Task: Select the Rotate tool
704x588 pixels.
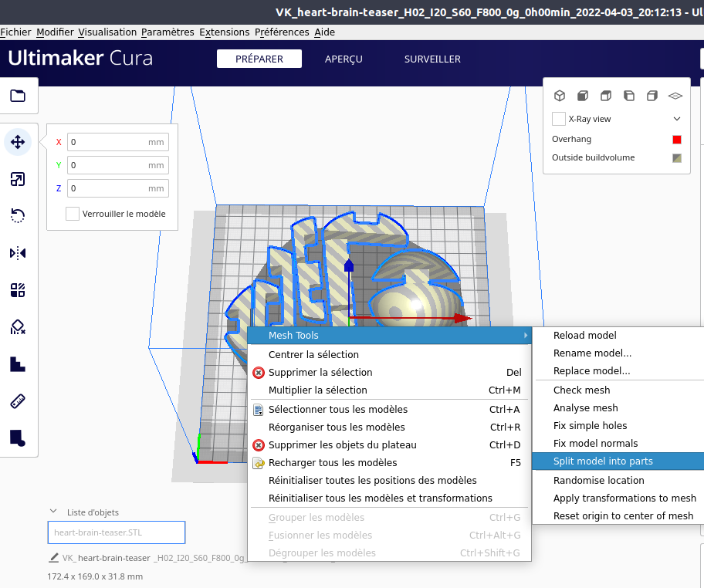Action: click(x=18, y=216)
